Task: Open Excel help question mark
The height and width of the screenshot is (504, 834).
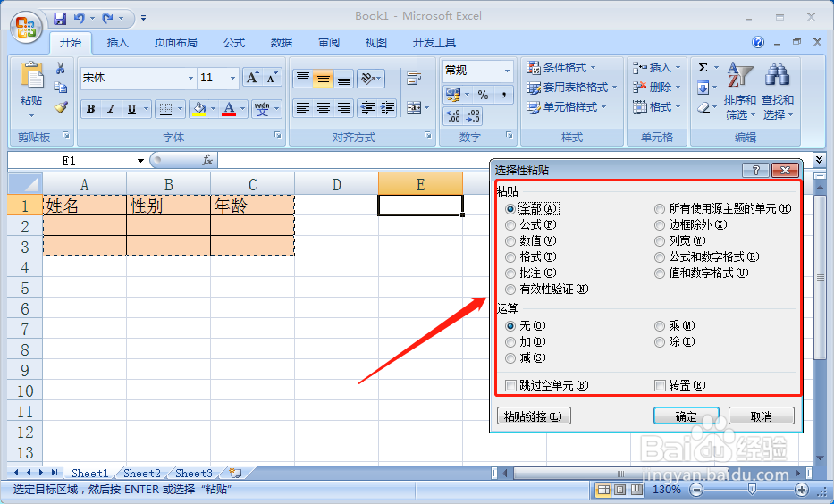Action: click(x=758, y=43)
